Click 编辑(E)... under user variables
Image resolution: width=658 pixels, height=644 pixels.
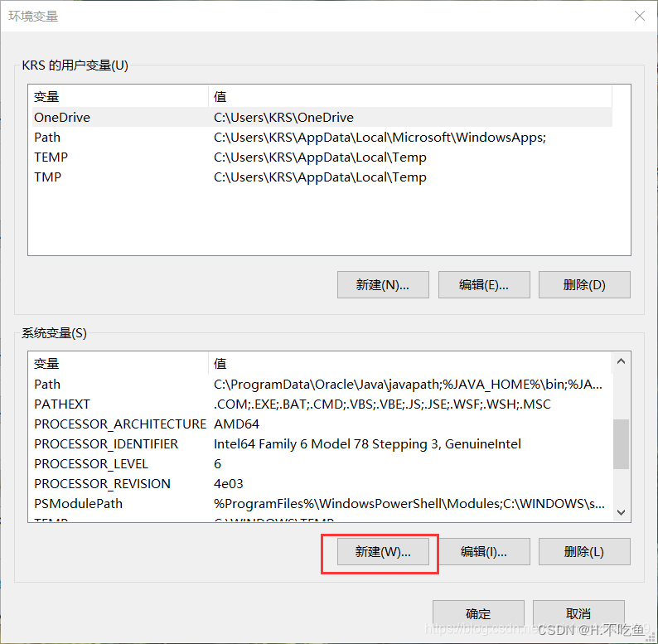coord(484,284)
